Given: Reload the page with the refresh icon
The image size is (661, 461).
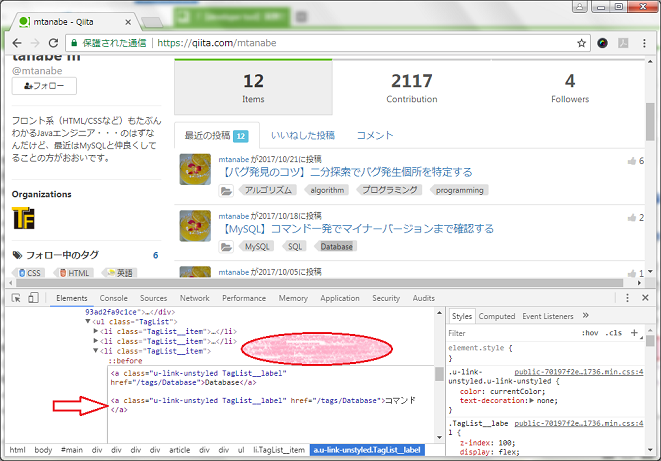Looking at the screenshot, I should pos(53,43).
